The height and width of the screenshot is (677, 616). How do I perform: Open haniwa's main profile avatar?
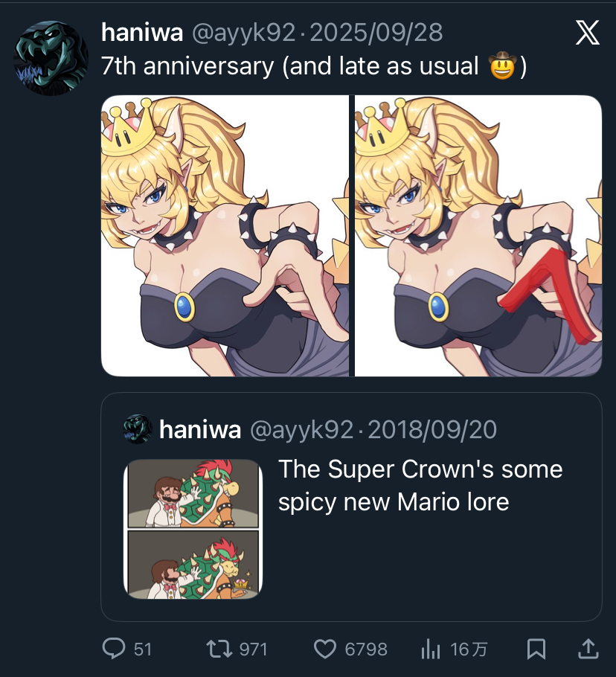tap(51, 58)
